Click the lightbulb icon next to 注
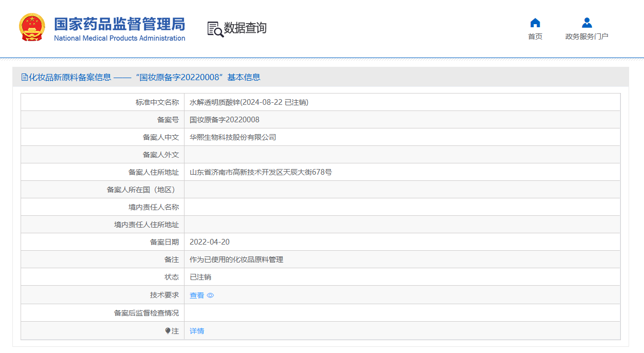 tap(168, 331)
